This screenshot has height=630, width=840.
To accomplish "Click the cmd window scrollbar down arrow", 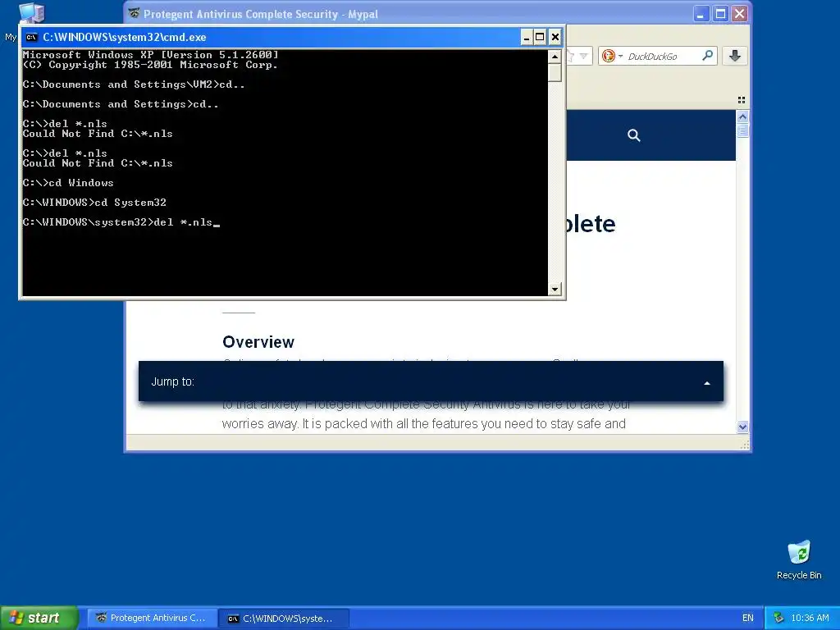I will (555, 289).
